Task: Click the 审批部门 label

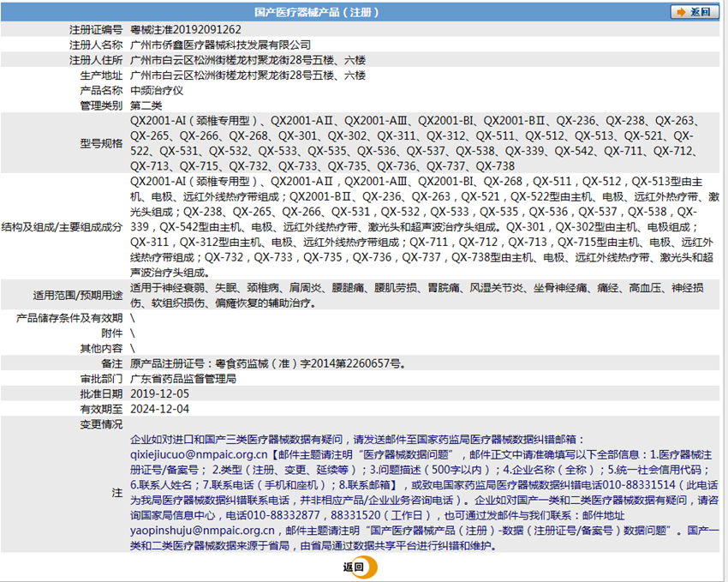Action: click(x=101, y=379)
